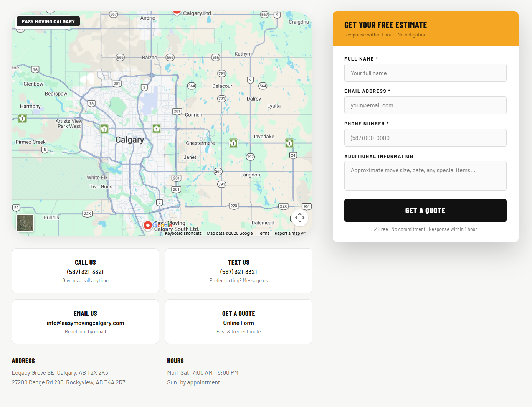Click the Airdrie label on the map

click(x=148, y=18)
